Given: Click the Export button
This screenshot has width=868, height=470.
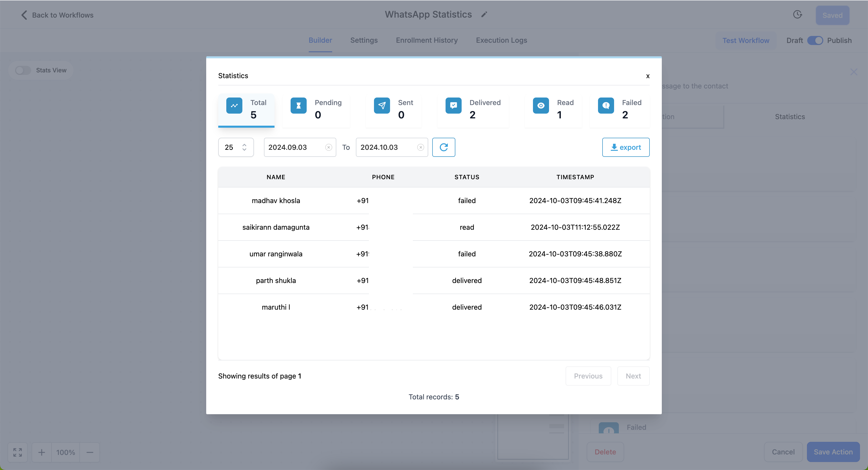Looking at the screenshot, I should click(x=626, y=147).
